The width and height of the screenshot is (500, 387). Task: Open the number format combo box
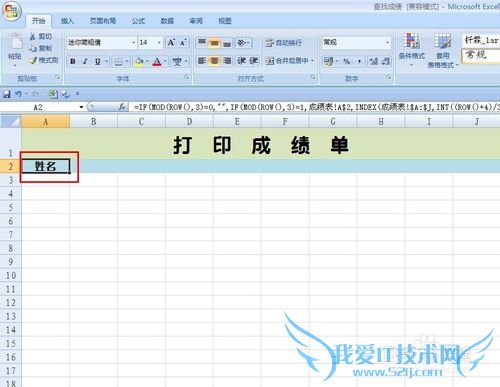tap(356, 43)
